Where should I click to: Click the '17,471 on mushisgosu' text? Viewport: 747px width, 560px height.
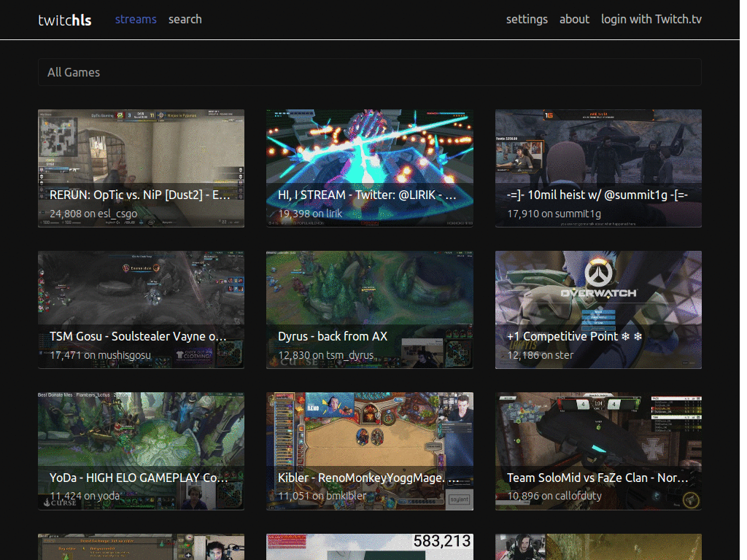[100, 355]
